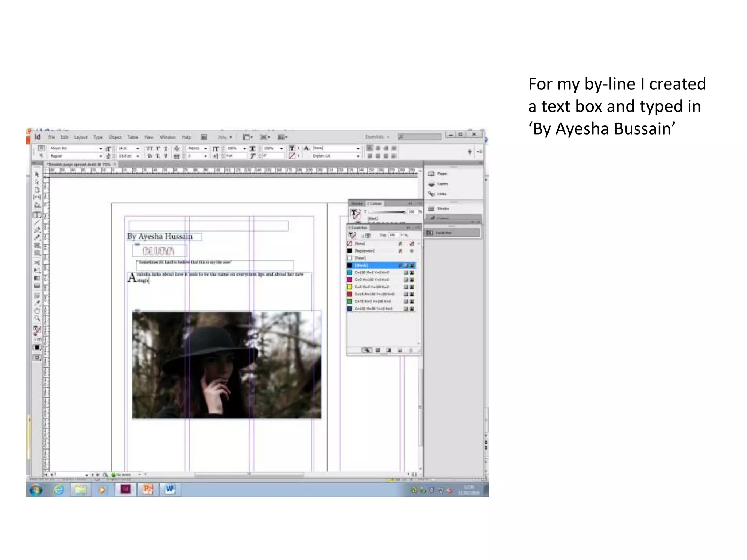This screenshot has height=560, width=747.
Task: Select the Rectangle Frame tool
Action: 37,245
